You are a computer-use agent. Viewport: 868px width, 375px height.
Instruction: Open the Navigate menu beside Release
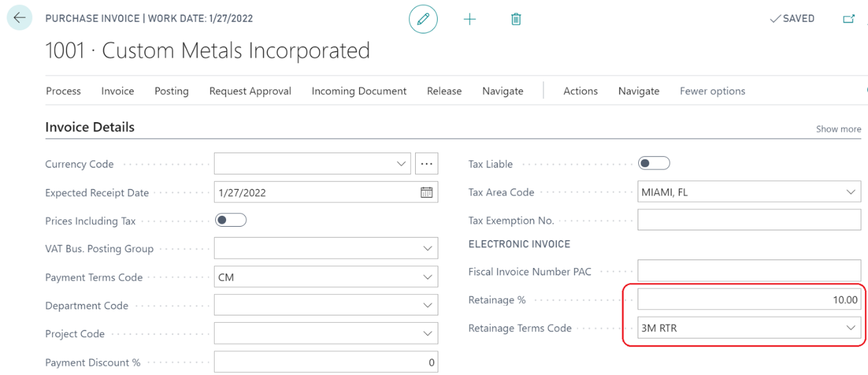click(x=503, y=91)
